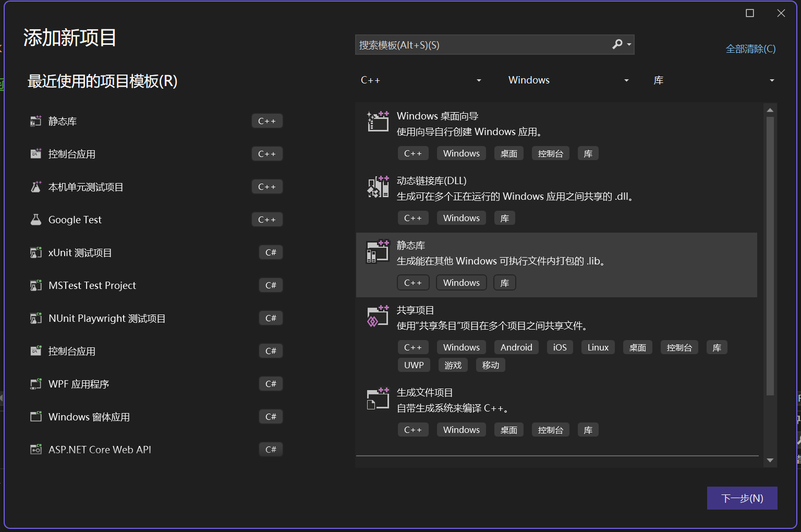Select 动态链接库(DLL) template title
This screenshot has width=801, height=532.
432,180
